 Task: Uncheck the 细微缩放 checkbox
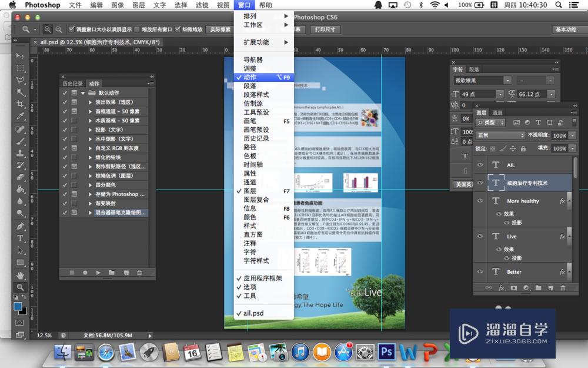click(x=178, y=29)
